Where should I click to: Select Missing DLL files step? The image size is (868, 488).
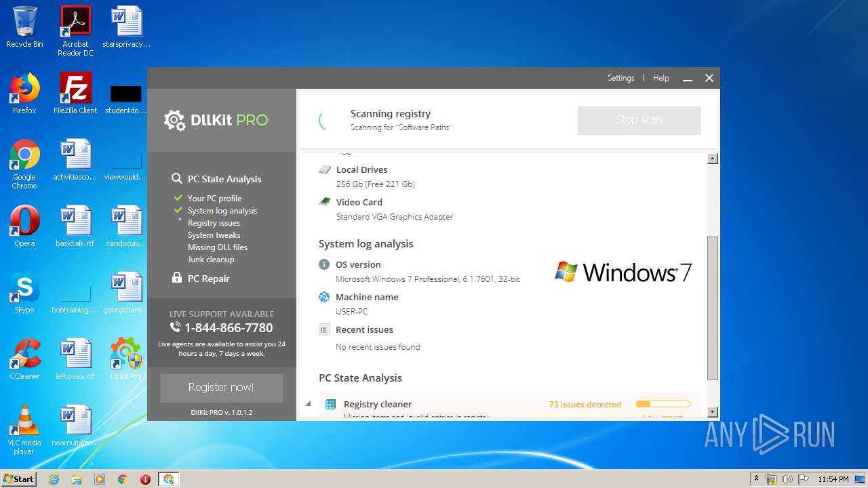pyautogui.click(x=218, y=247)
